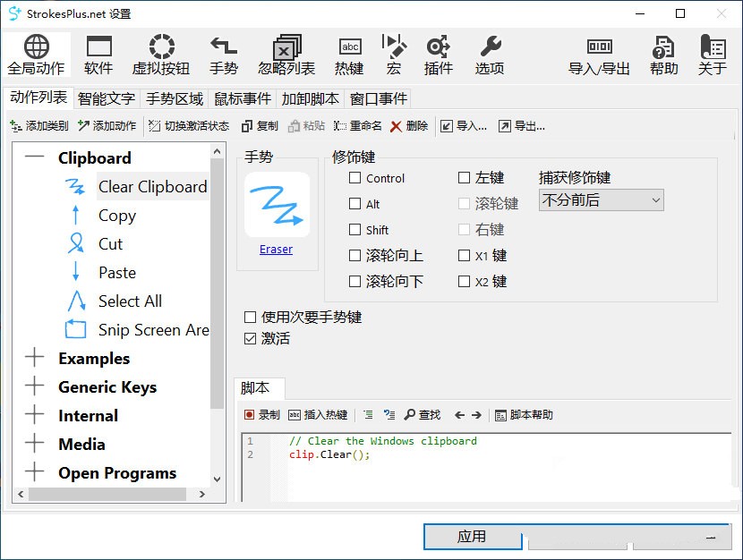This screenshot has width=743, height=560.
Task: Expand the Examples category
Action: pyautogui.click(x=35, y=358)
